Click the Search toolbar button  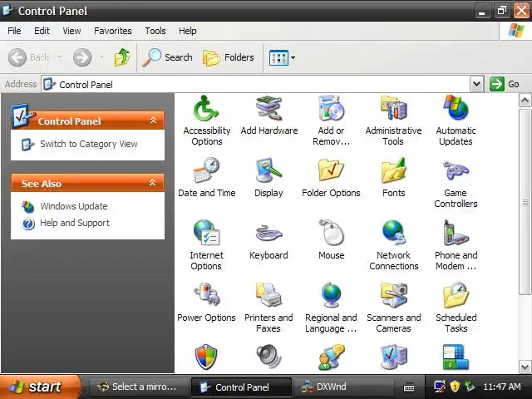(167, 57)
